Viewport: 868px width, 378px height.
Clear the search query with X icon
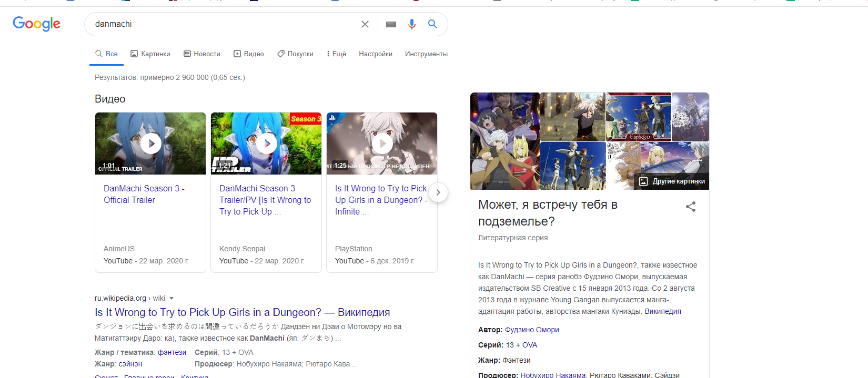[365, 24]
